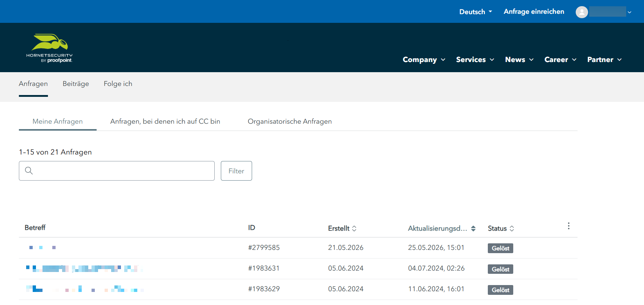Image resolution: width=644 pixels, height=305 pixels.
Task: Click the search magnifier icon
Action: (x=29, y=170)
